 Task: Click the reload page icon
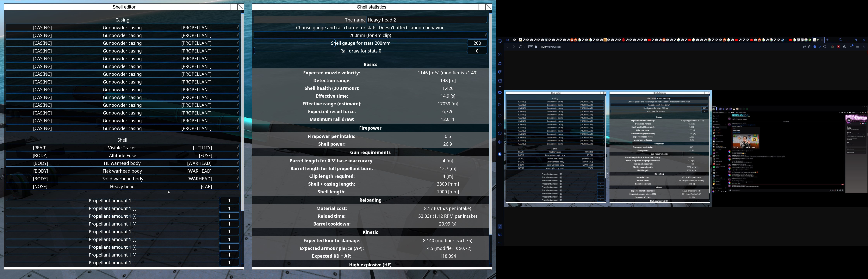(520, 47)
